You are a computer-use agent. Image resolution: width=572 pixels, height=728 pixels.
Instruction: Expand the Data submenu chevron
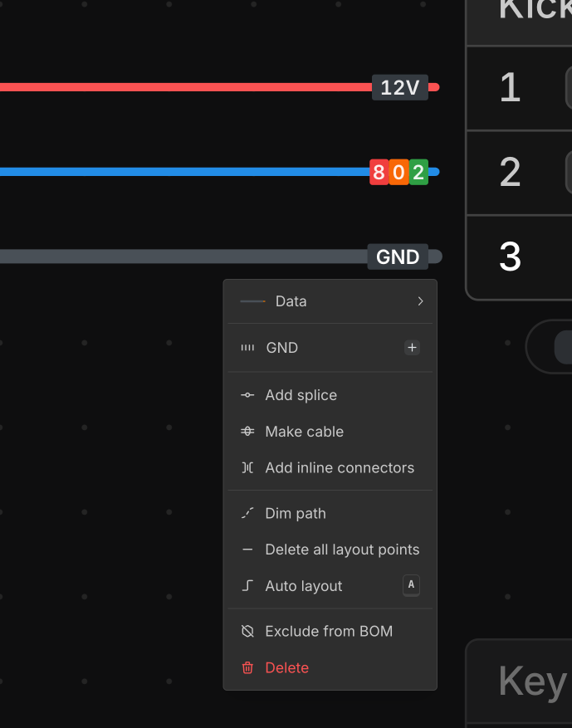[x=420, y=301]
